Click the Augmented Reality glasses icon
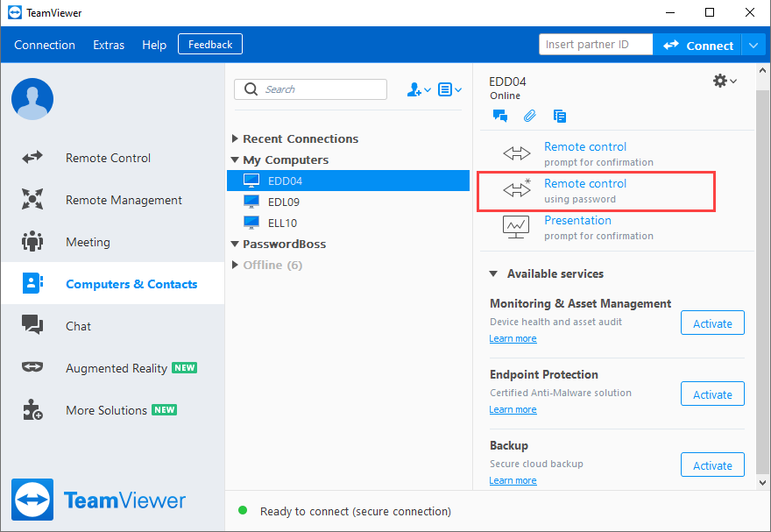771x532 pixels. click(x=32, y=367)
